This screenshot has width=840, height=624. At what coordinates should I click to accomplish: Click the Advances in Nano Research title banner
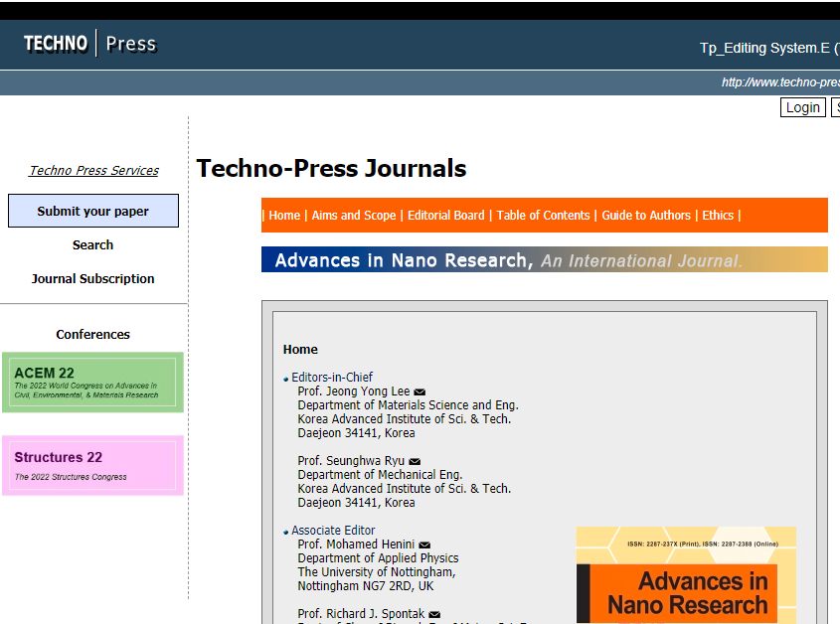click(544, 260)
